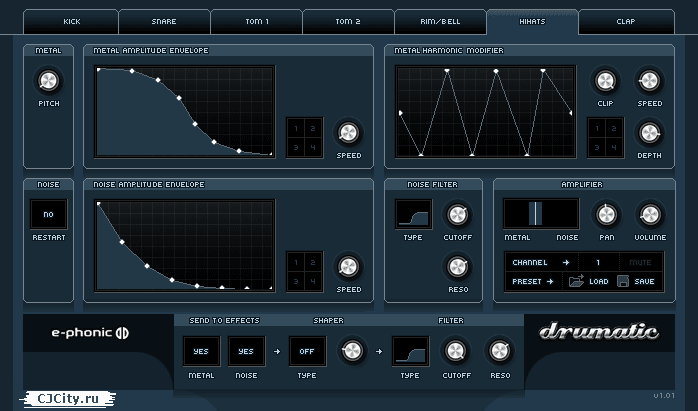Click the Noise Amplitude Envelope SPEED knob
698x411 pixels.
point(349,267)
